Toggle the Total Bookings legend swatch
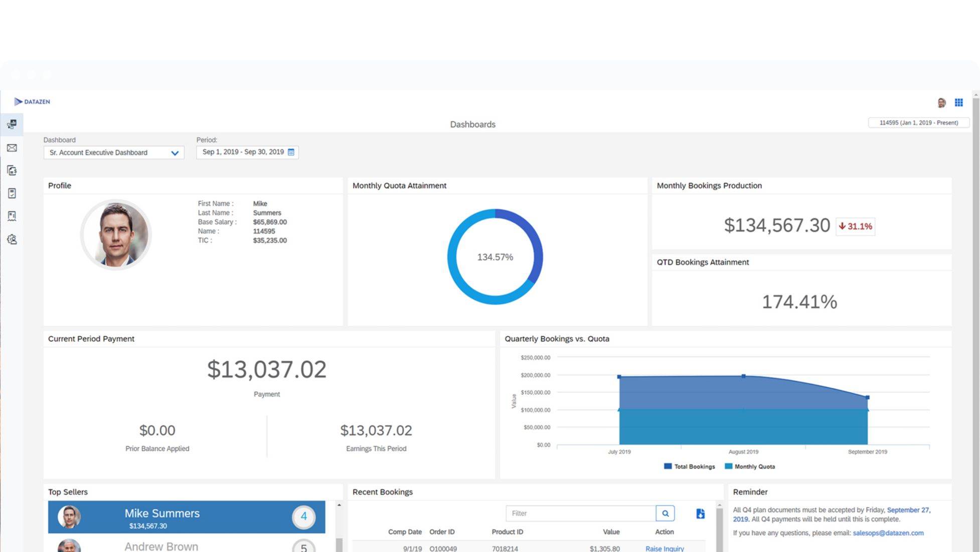The height and width of the screenshot is (552, 980). click(668, 466)
